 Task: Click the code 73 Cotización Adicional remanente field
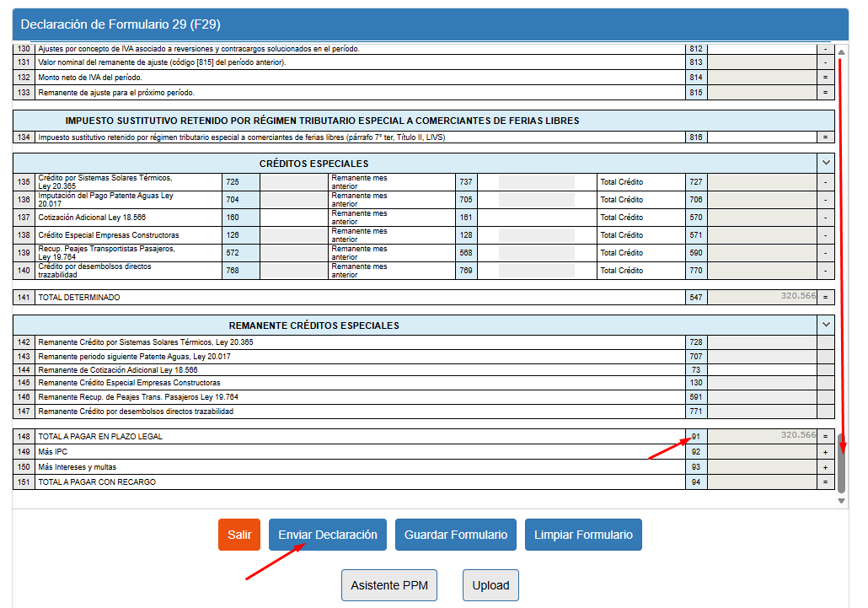(x=763, y=370)
